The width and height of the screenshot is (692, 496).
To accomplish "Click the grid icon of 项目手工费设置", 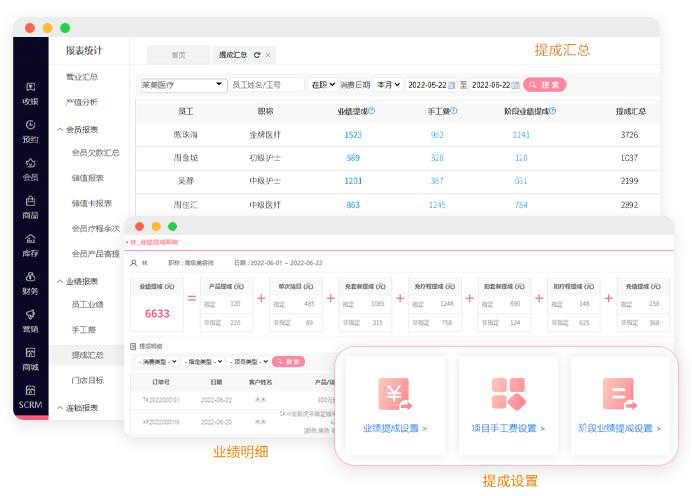I will [509, 394].
